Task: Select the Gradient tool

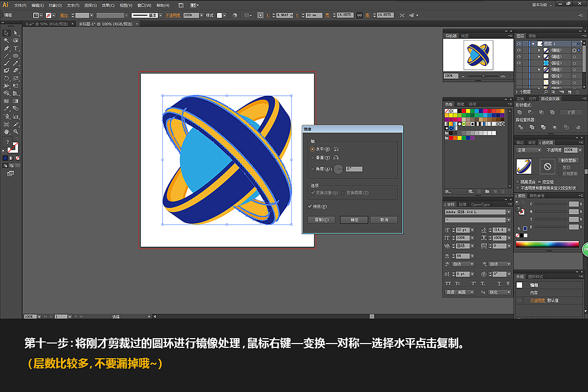Action: (16, 101)
